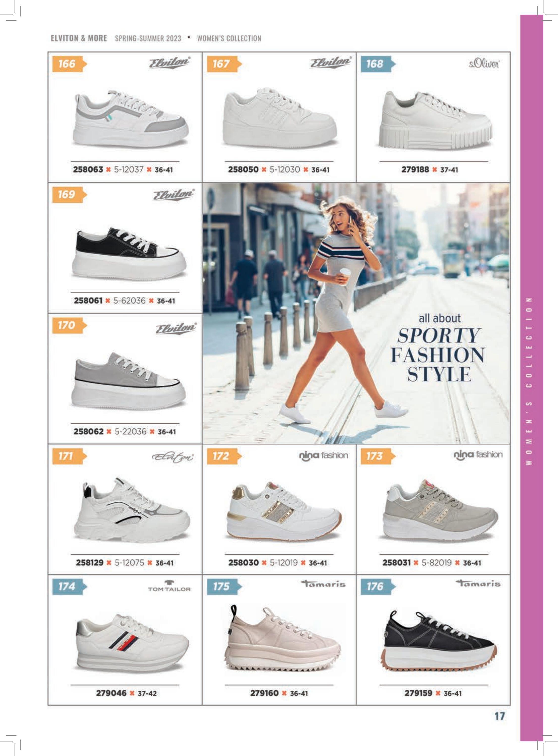The width and height of the screenshot is (558, 756).
Task: Click product code 279188
Action: point(415,170)
